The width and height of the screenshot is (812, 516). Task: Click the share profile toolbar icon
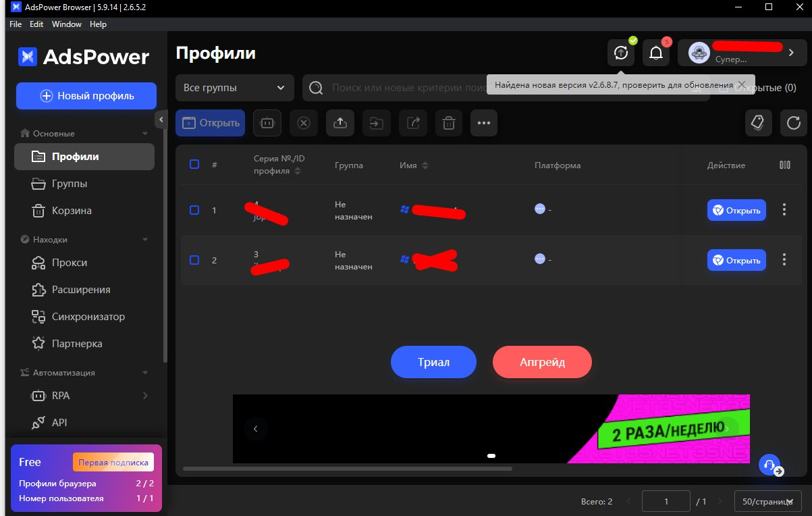pyautogui.click(x=413, y=123)
